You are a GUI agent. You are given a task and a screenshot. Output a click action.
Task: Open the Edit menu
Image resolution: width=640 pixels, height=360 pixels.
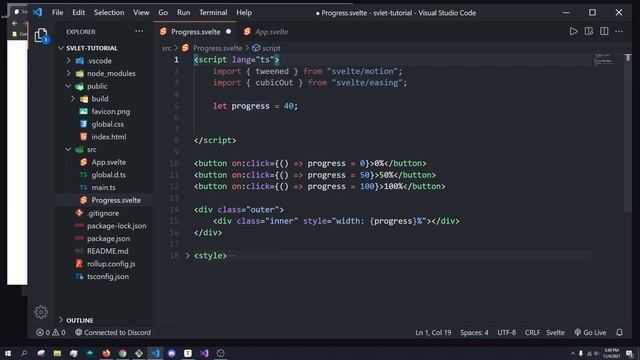78,13
